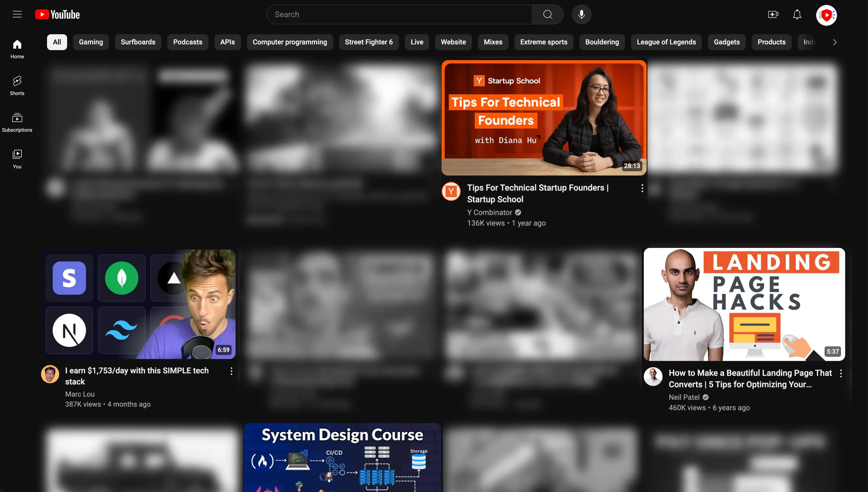This screenshot has height=492, width=868.
Task: Open the account avatar menu
Action: (x=827, y=15)
